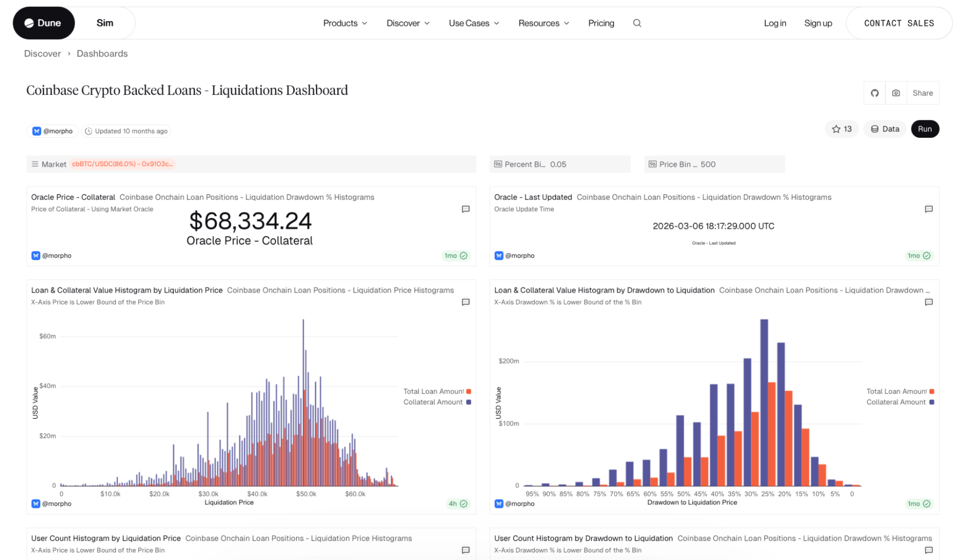Screen dimensions: 967x560
Task: Click the camera screenshot icon
Action: pos(896,93)
